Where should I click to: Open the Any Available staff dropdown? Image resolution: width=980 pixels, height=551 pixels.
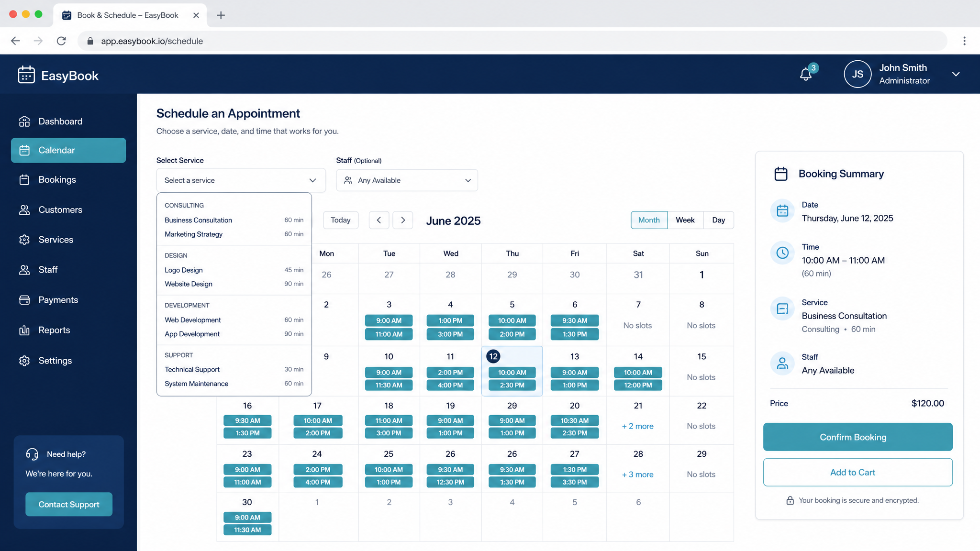point(407,180)
